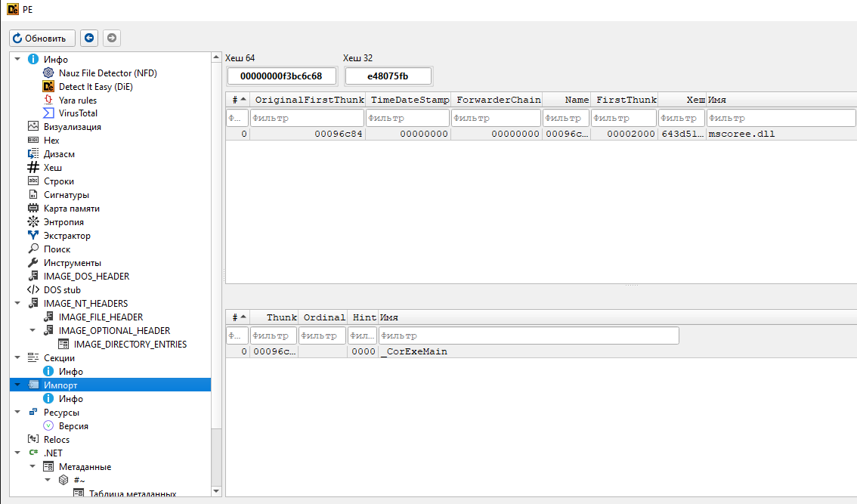Click the 00002000 FirstThunk cell
Viewport: 857px width, 504px height.
point(624,134)
